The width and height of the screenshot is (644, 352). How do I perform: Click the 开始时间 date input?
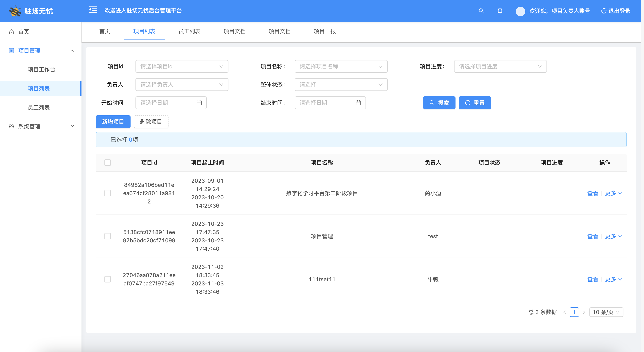click(171, 103)
